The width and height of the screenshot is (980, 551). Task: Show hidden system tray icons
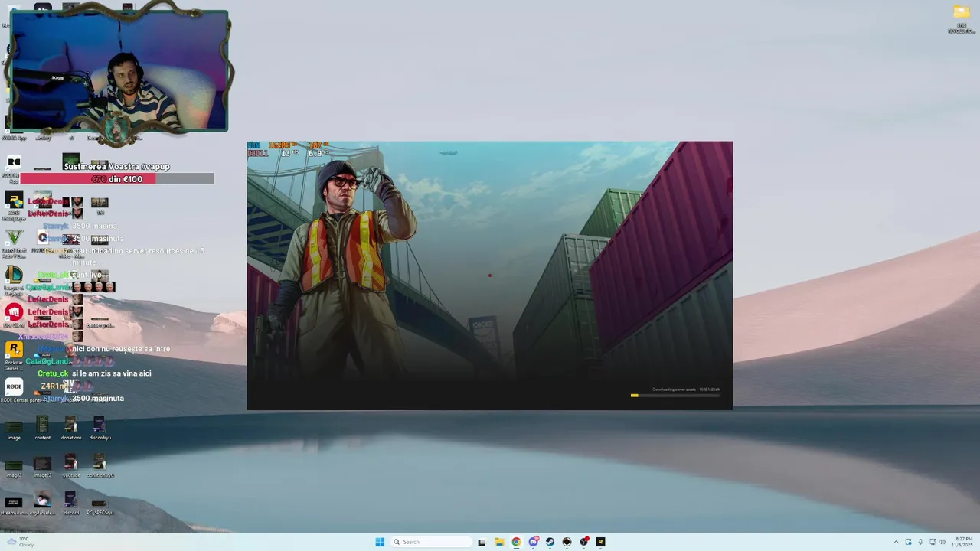pyautogui.click(x=896, y=542)
